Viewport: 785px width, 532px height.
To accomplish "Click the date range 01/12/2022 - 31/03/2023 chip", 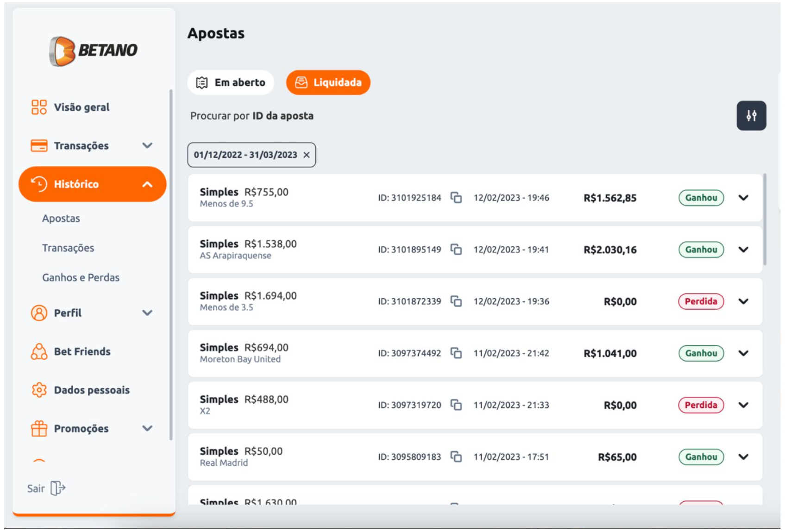I will click(251, 155).
